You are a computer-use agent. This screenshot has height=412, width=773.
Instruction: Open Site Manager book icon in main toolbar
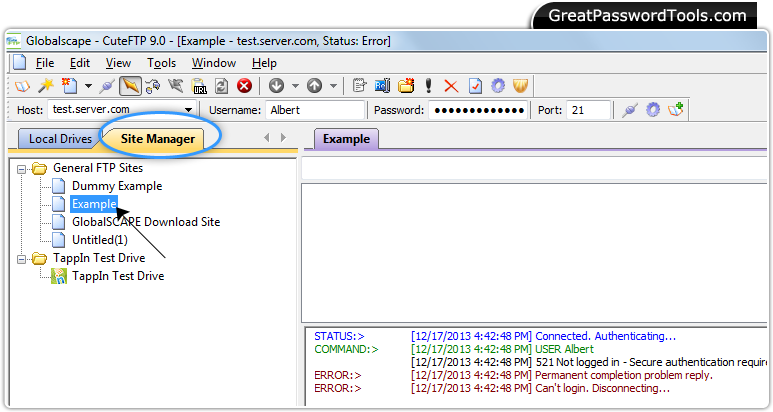[22, 86]
